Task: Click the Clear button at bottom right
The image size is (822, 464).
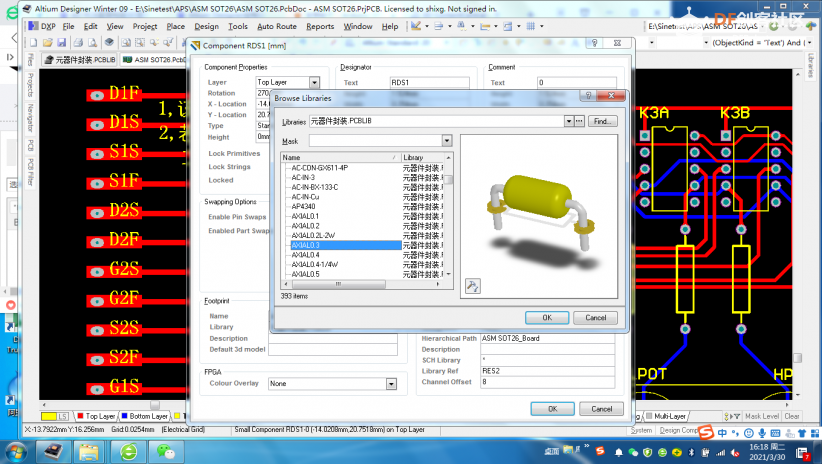Action: click(x=792, y=416)
